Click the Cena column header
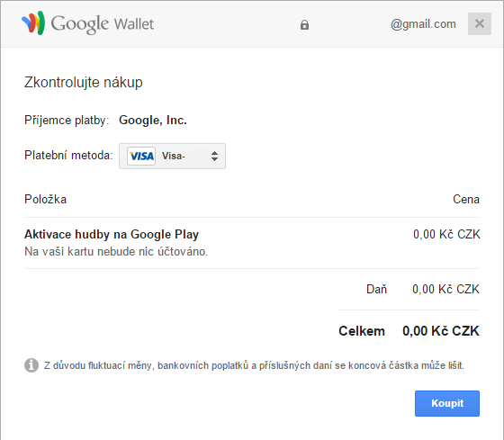 coord(466,200)
